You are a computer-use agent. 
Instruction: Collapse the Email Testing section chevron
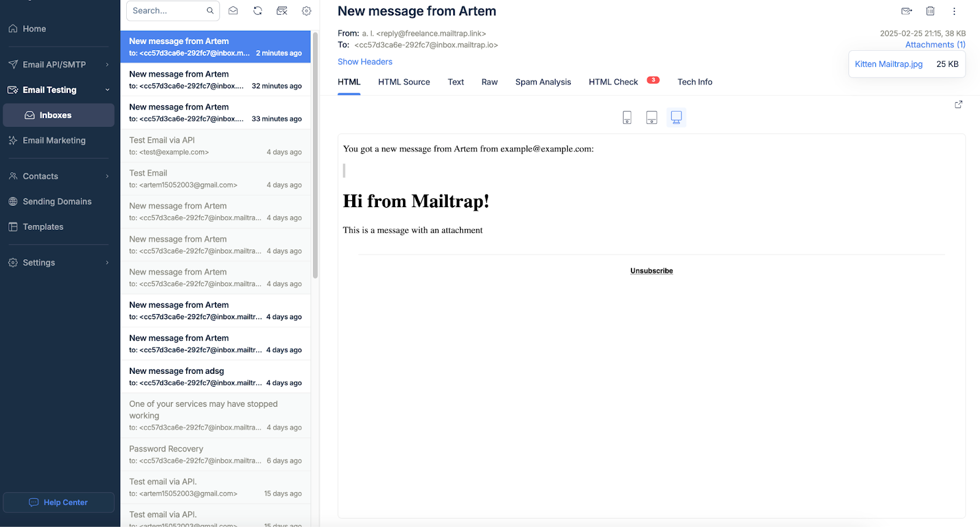[107, 90]
